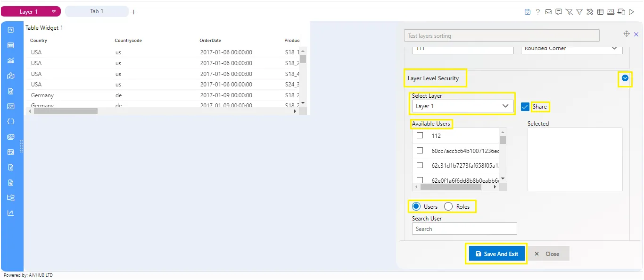Click the table widget horizontal scrollbar thumb

66,111
